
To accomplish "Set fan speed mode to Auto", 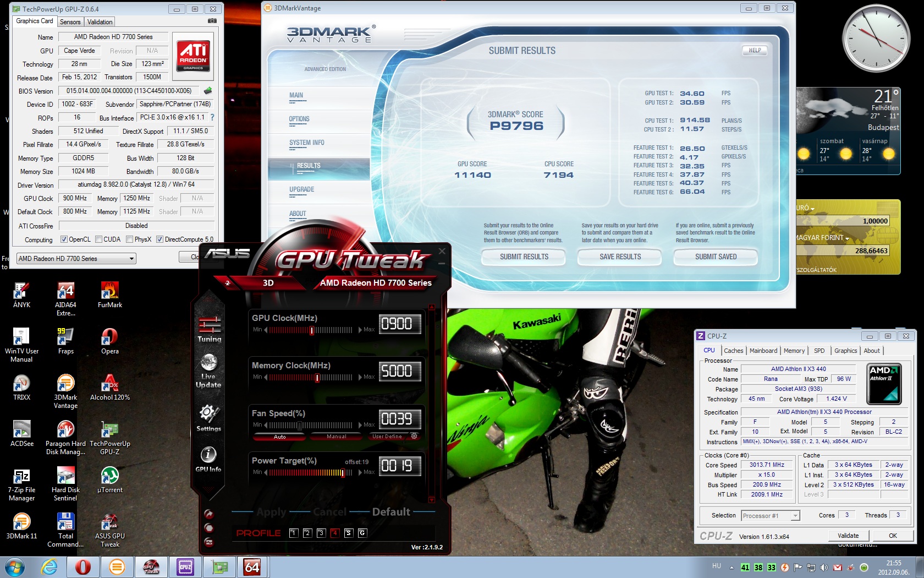I will [x=280, y=437].
